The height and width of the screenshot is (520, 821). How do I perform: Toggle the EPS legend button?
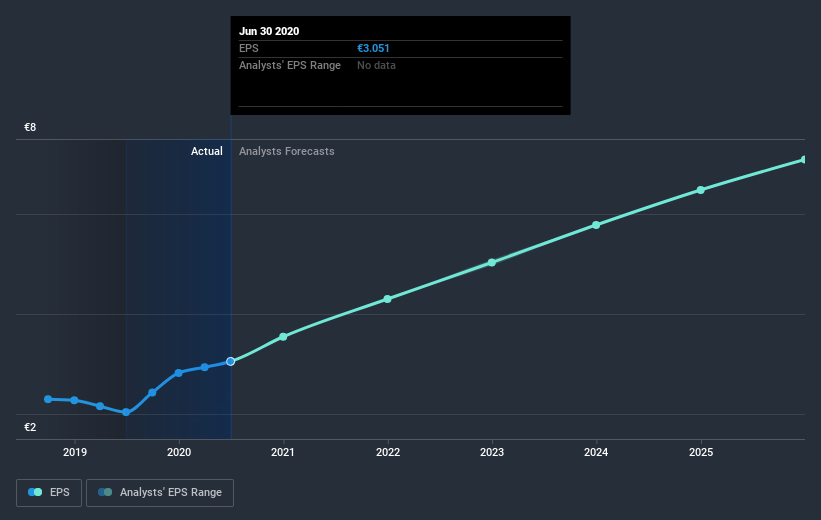click(x=49, y=493)
